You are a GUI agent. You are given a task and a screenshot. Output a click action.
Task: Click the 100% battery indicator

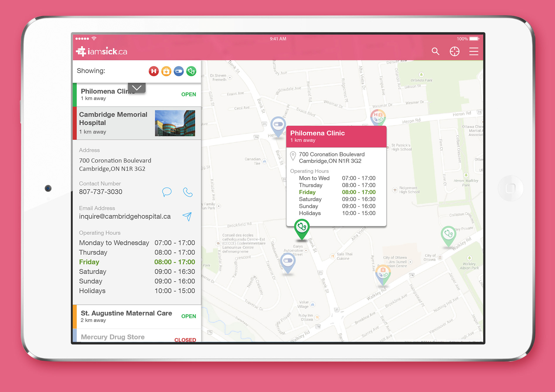coord(468,39)
